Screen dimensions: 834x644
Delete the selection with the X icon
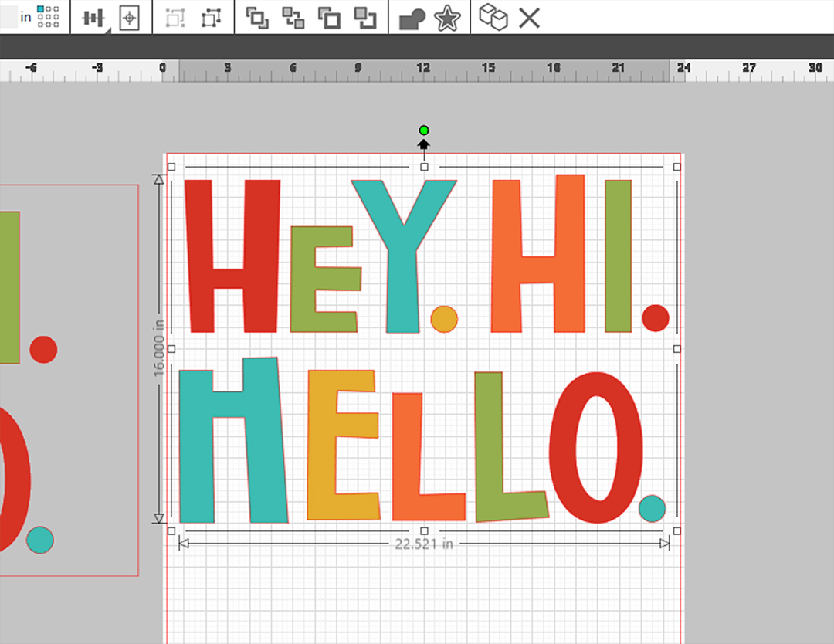(x=529, y=18)
